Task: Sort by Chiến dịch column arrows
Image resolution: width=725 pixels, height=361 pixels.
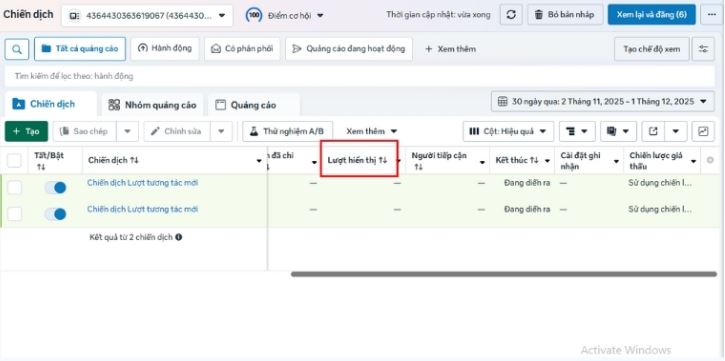Action: [x=134, y=160]
